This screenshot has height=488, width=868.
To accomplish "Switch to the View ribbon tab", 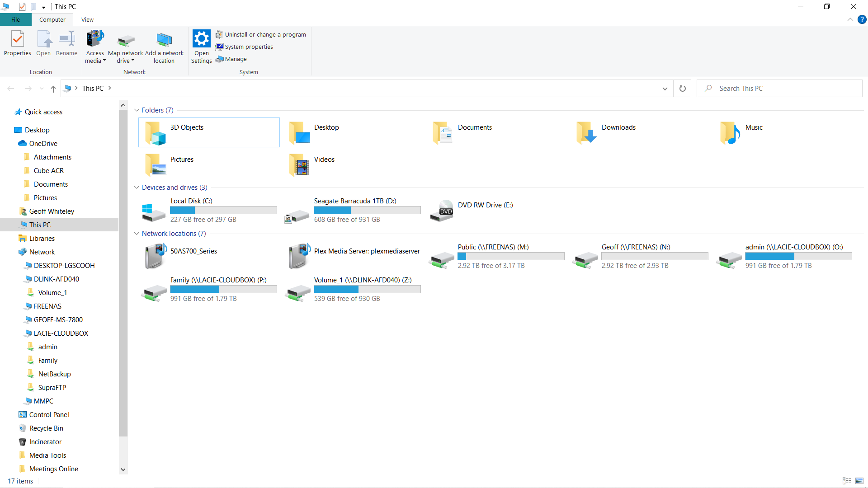I will (87, 19).
